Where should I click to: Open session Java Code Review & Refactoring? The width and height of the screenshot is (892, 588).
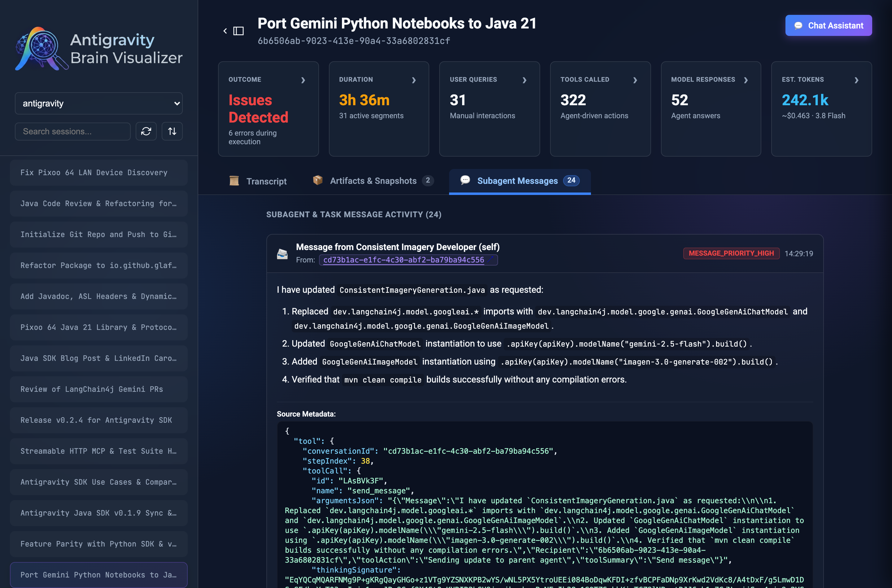99,204
